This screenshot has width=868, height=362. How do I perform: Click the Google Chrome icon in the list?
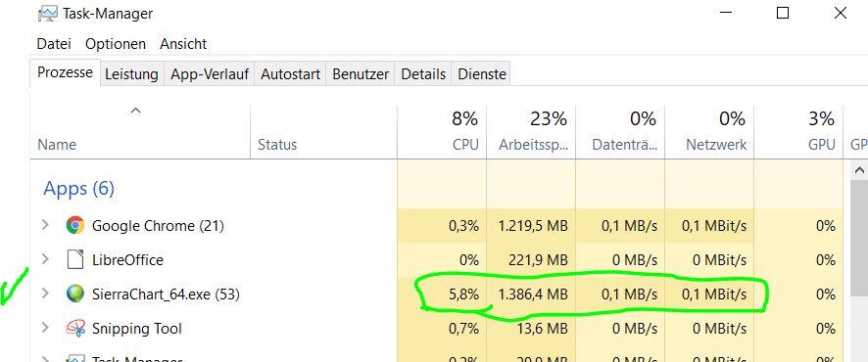coord(74,225)
